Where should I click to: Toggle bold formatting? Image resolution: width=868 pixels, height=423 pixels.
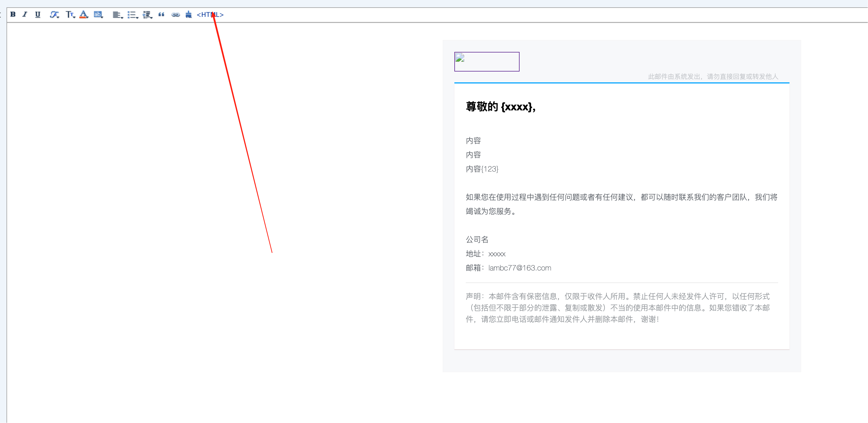(x=13, y=14)
